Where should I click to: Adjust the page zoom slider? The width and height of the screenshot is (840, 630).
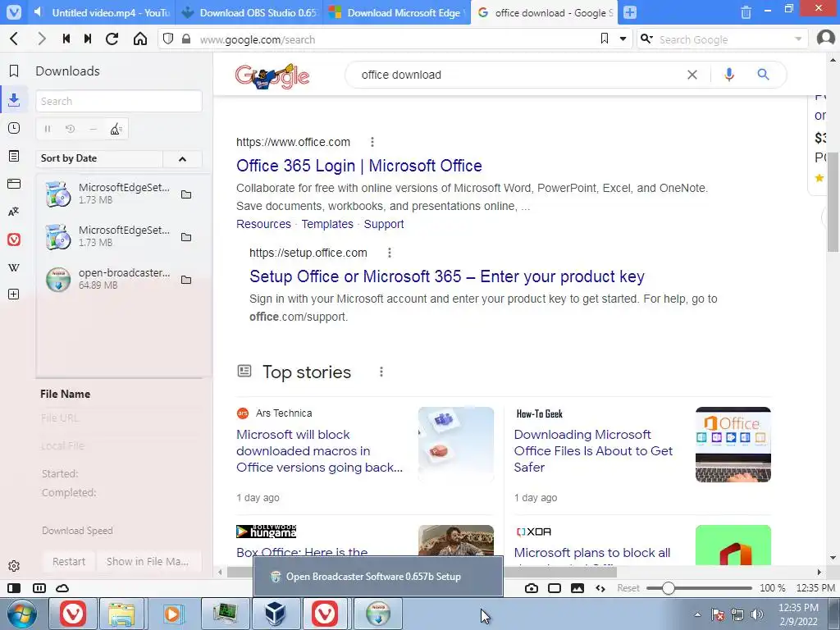tap(699, 588)
